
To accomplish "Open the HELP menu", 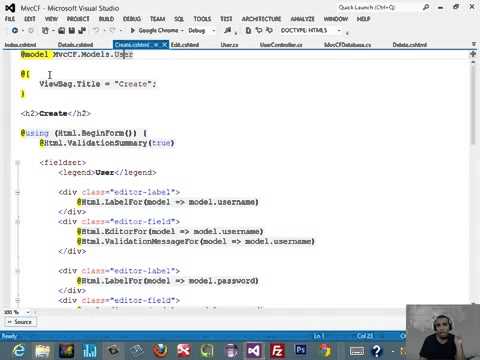I will click(x=363, y=19).
